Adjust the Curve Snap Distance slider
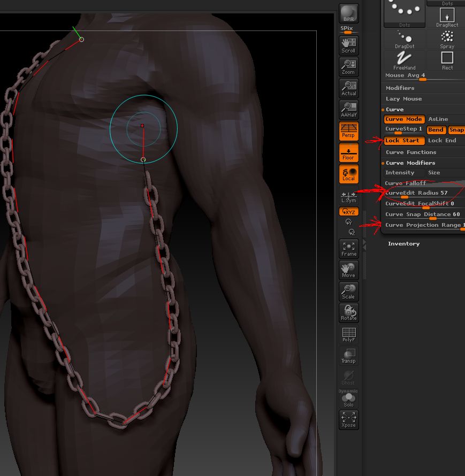The image size is (465, 476). click(424, 215)
